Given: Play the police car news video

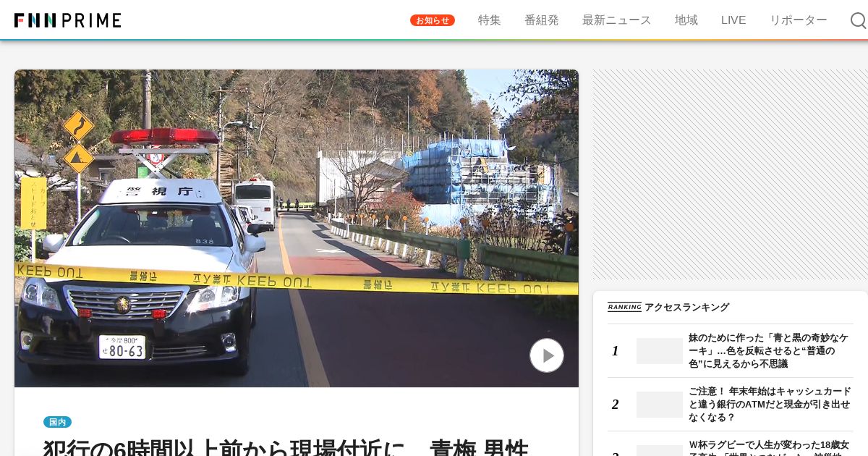Looking at the screenshot, I should [x=547, y=355].
